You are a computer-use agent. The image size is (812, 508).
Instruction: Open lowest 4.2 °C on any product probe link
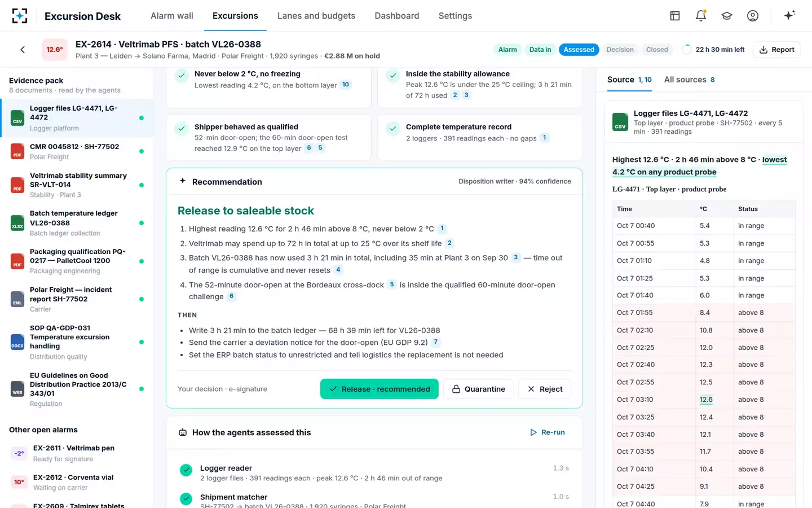700,166
